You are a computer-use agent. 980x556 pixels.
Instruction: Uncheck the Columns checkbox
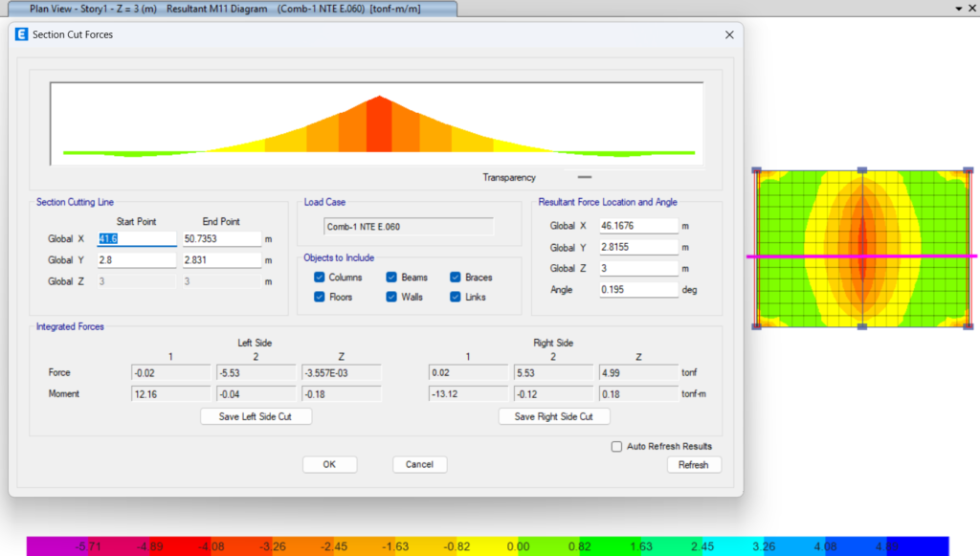(x=320, y=278)
